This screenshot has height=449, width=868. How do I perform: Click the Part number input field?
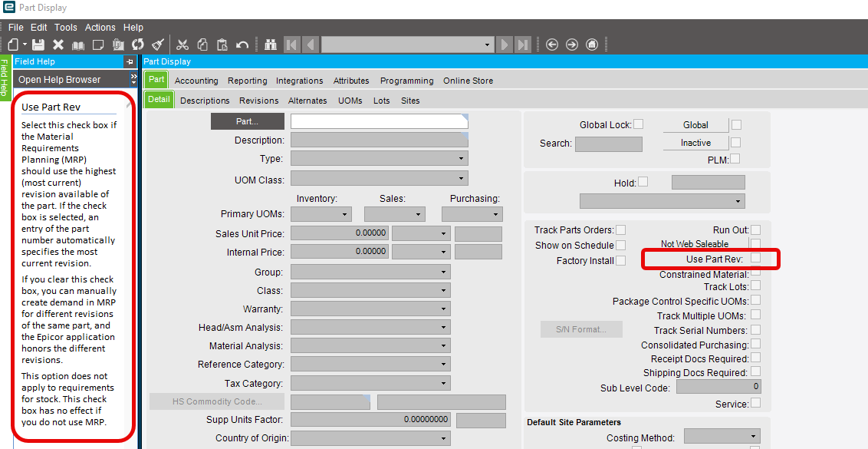click(380, 121)
